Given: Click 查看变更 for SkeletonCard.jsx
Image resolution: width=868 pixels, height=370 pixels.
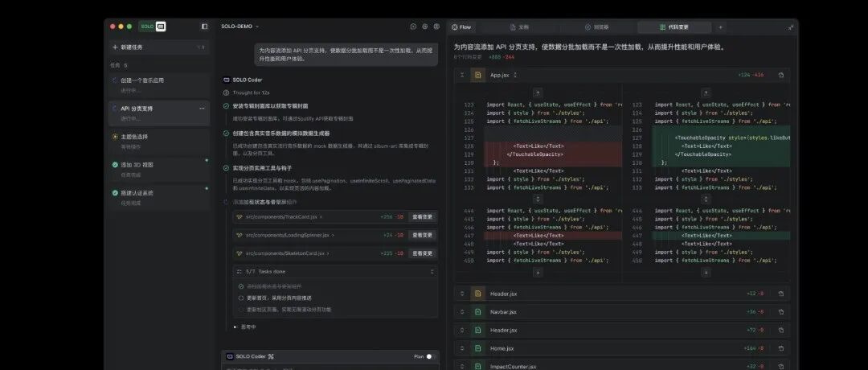Looking at the screenshot, I should point(423,253).
